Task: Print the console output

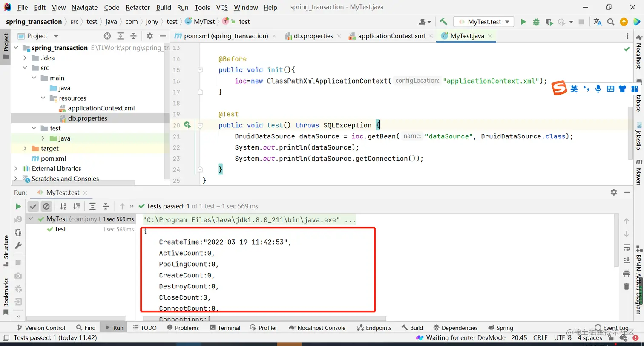Action: pyautogui.click(x=626, y=274)
